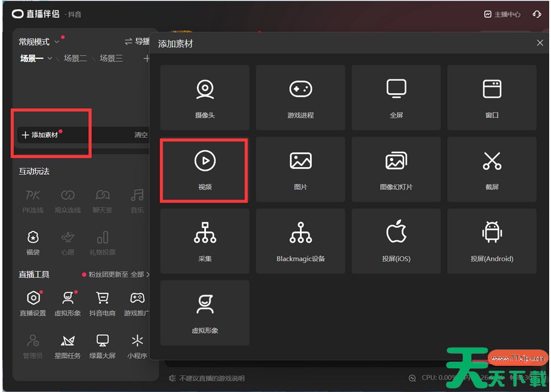
Task: Open 心愿 wish feature
Action: 67,243
